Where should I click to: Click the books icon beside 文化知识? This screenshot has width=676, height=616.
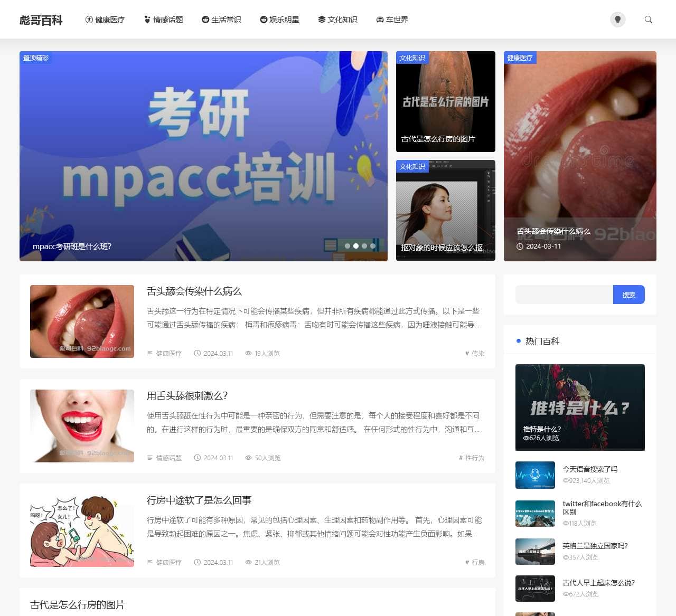tap(321, 20)
